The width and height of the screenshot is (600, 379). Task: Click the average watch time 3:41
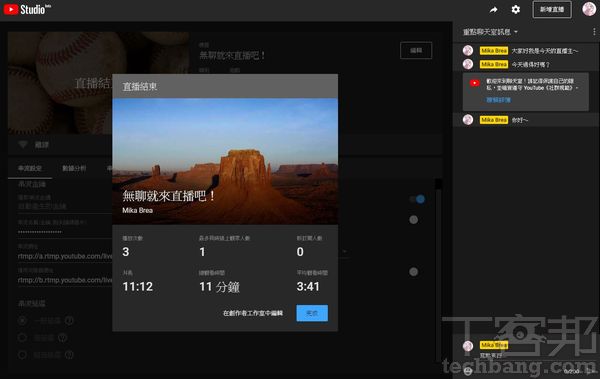click(x=308, y=286)
